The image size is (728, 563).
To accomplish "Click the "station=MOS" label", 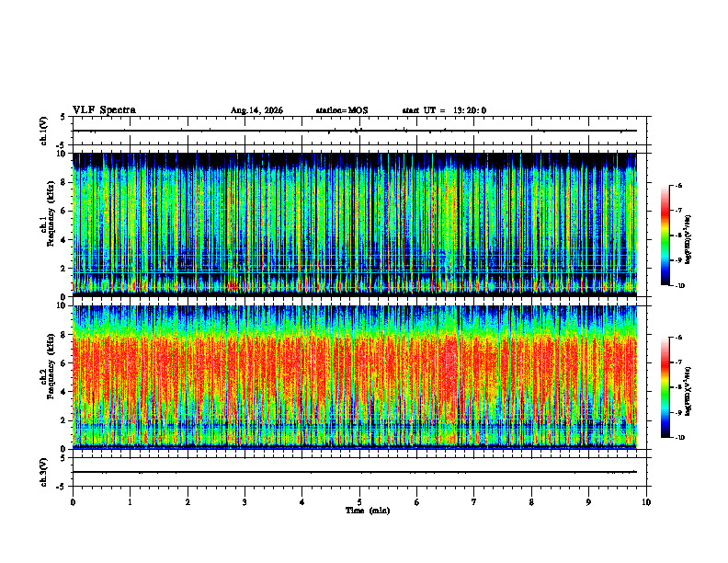I will click(342, 110).
